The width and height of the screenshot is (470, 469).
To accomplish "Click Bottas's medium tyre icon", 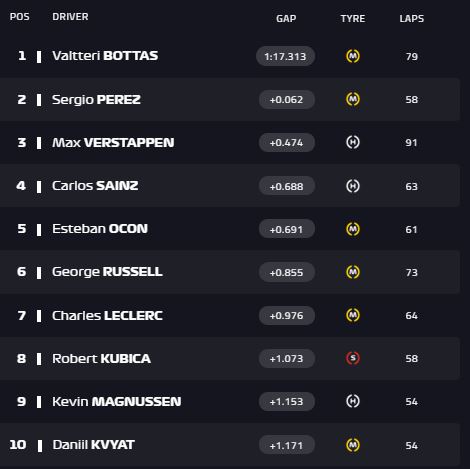I will click(353, 56).
